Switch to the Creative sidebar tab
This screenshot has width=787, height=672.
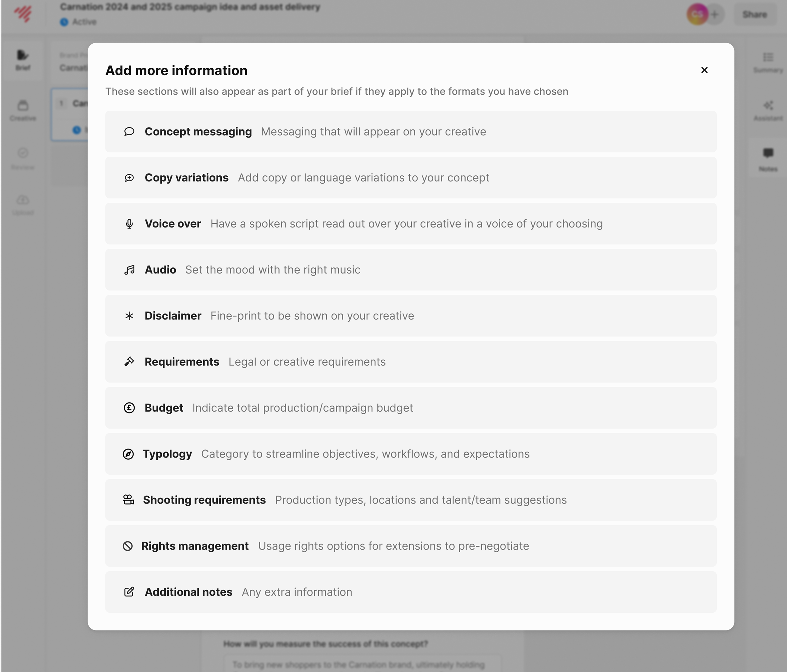tap(23, 110)
